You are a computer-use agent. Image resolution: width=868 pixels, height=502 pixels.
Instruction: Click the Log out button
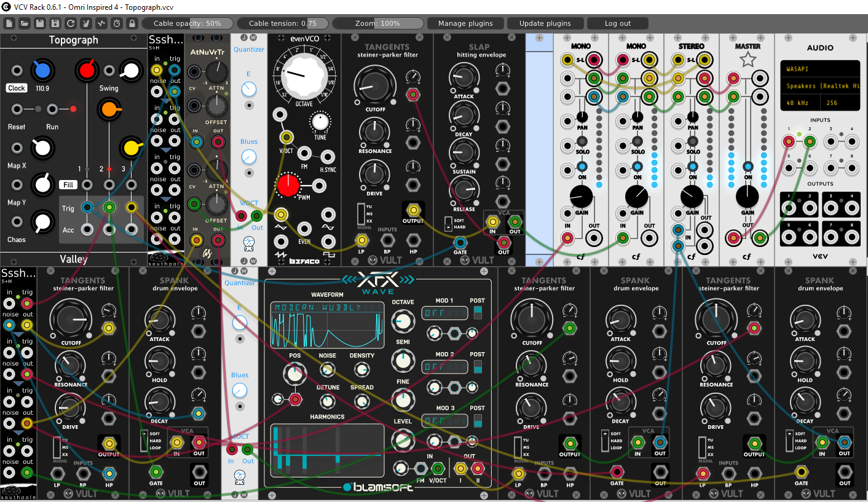pos(618,23)
